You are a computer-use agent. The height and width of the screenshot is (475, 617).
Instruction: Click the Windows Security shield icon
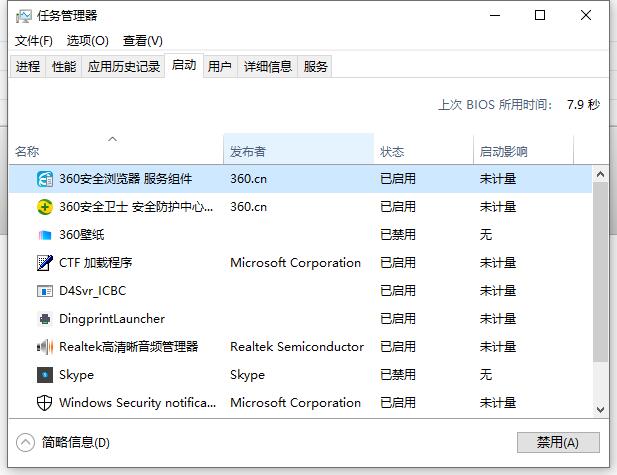(44, 403)
